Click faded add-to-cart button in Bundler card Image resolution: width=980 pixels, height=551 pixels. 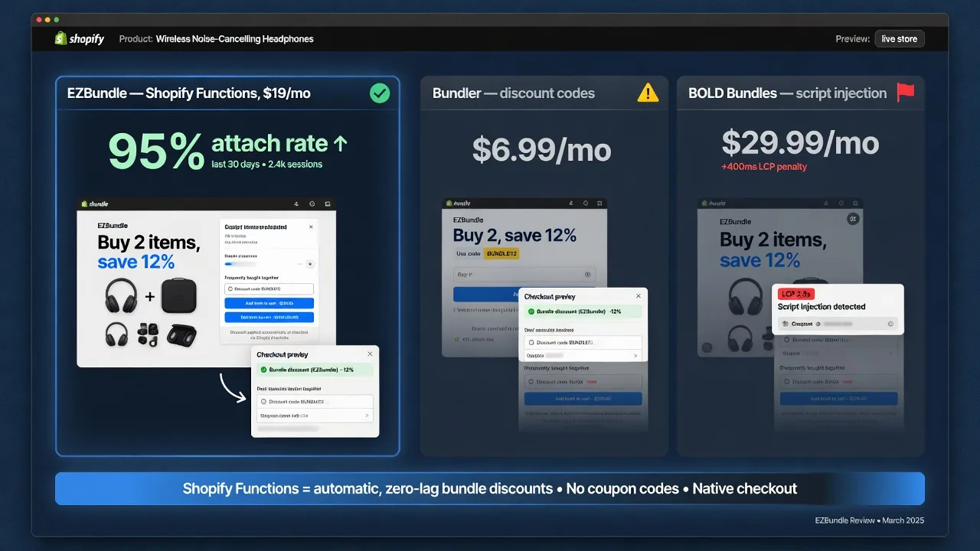click(x=583, y=399)
